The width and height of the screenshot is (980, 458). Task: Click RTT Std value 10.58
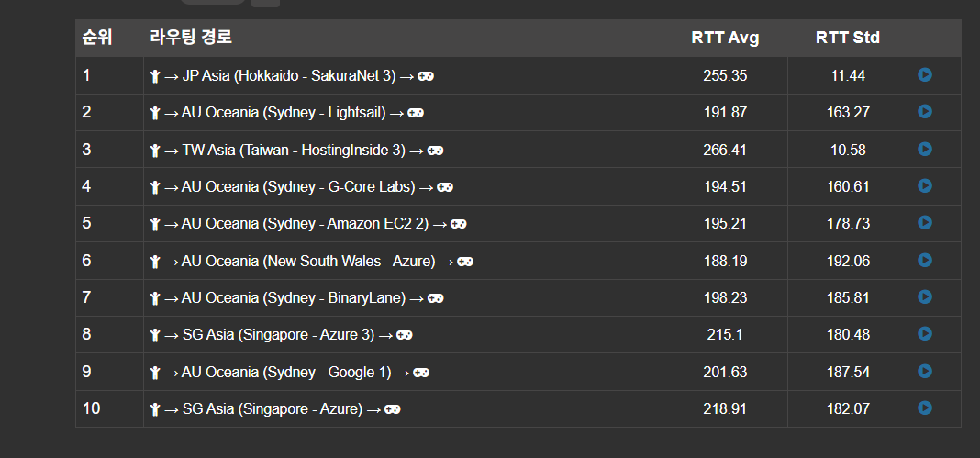coord(848,150)
